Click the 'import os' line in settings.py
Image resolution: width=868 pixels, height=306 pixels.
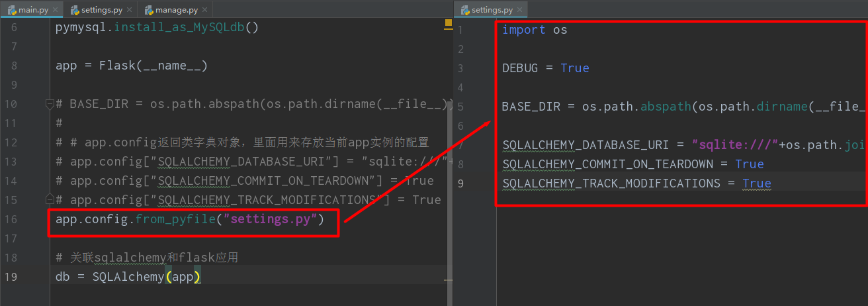[x=535, y=30]
